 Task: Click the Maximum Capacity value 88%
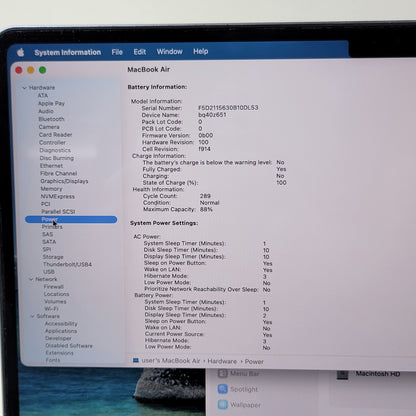[x=206, y=209]
